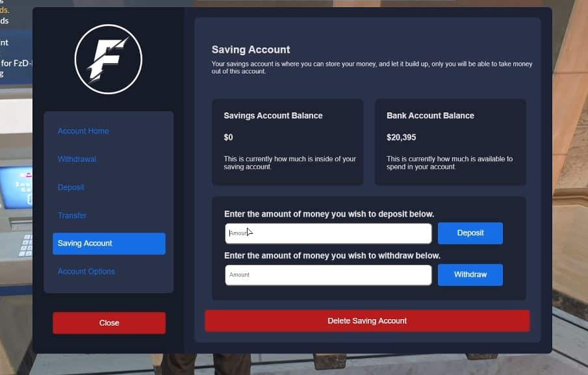This screenshot has height=375, width=588.
Task: Open Account Options
Action: coord(86,271)
